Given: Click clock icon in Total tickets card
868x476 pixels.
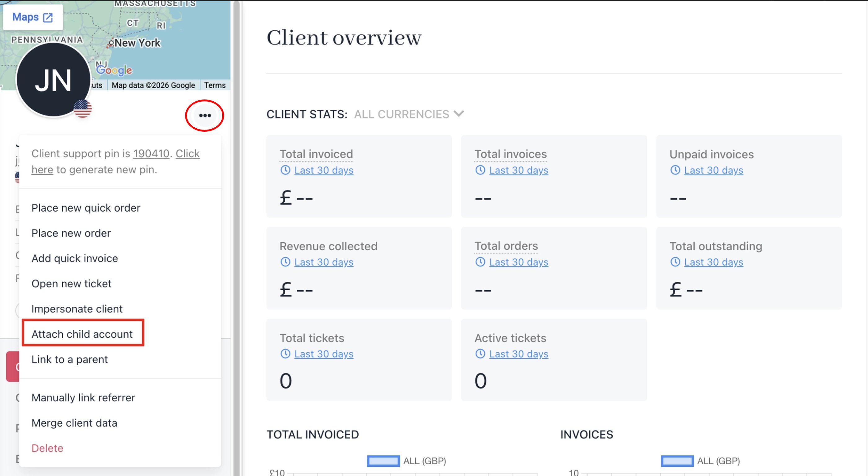Looking at the screenshot, I should point(286,354).
